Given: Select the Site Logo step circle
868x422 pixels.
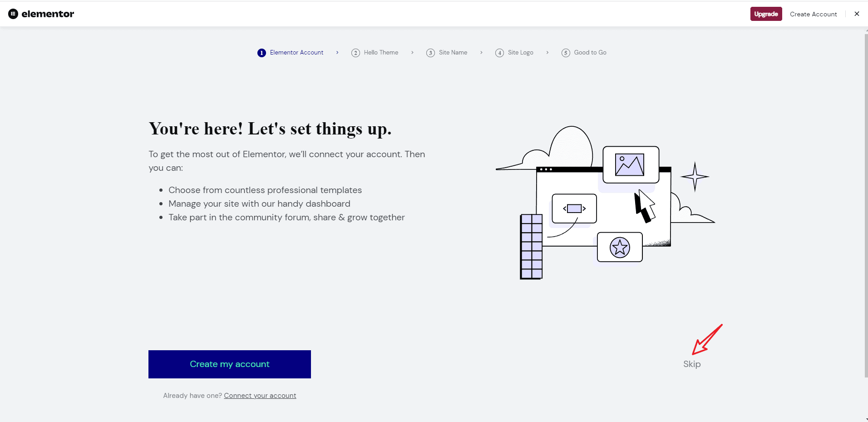Looking at the screenshot, I should (499, 53).
